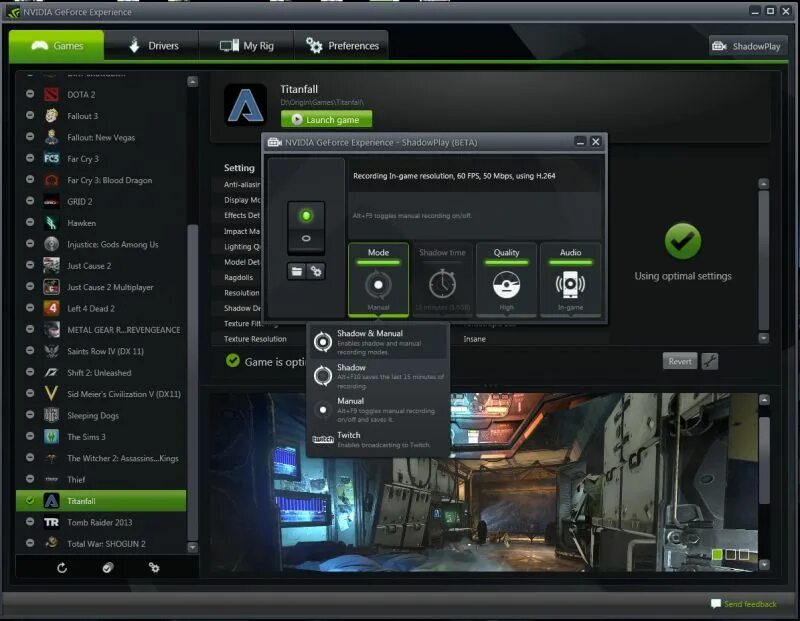Click settings table scroll down arrow
The image size is (800, 621).
pyautogui.click(x=763, y=338)
